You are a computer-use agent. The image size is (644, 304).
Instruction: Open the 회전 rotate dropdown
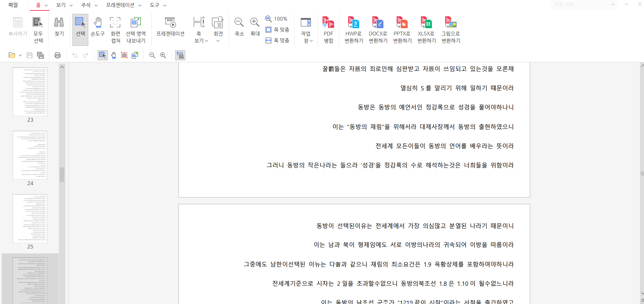(x=218, y=41)
